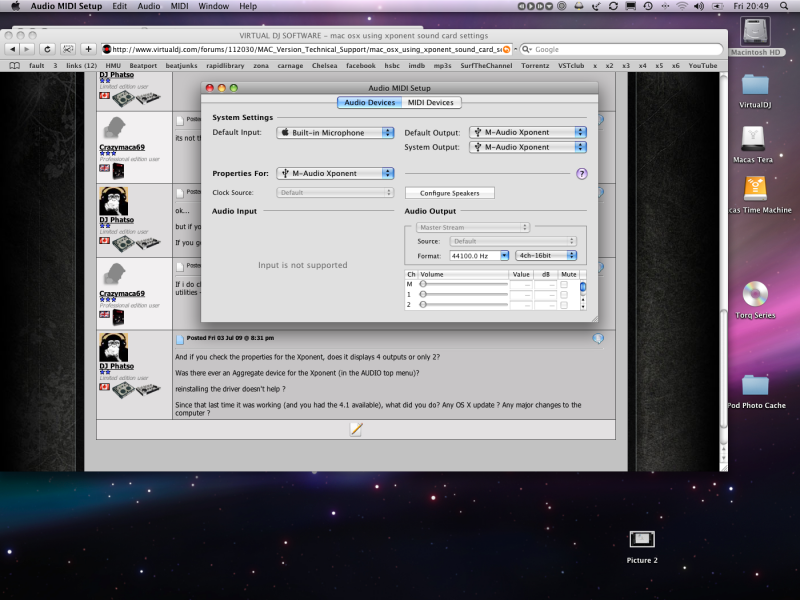
Task: Open the Torq Series disc icon
Action: click(755, 294)
